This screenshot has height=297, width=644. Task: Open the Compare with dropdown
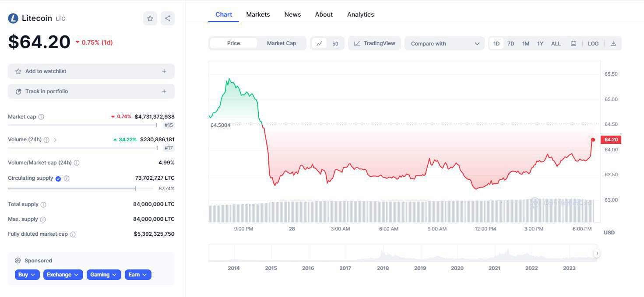tap(445, 43)
